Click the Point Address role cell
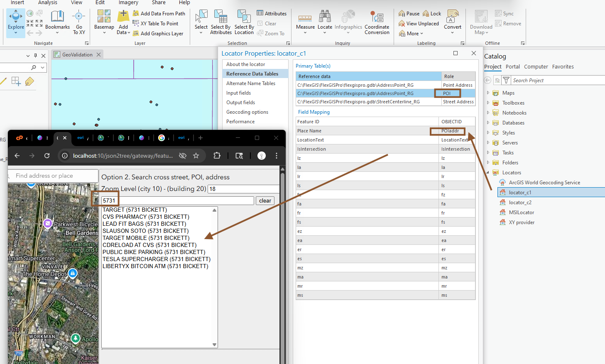The height and width of the screenshot is (364, 605). pyautogui.click(x=458, y=85)
